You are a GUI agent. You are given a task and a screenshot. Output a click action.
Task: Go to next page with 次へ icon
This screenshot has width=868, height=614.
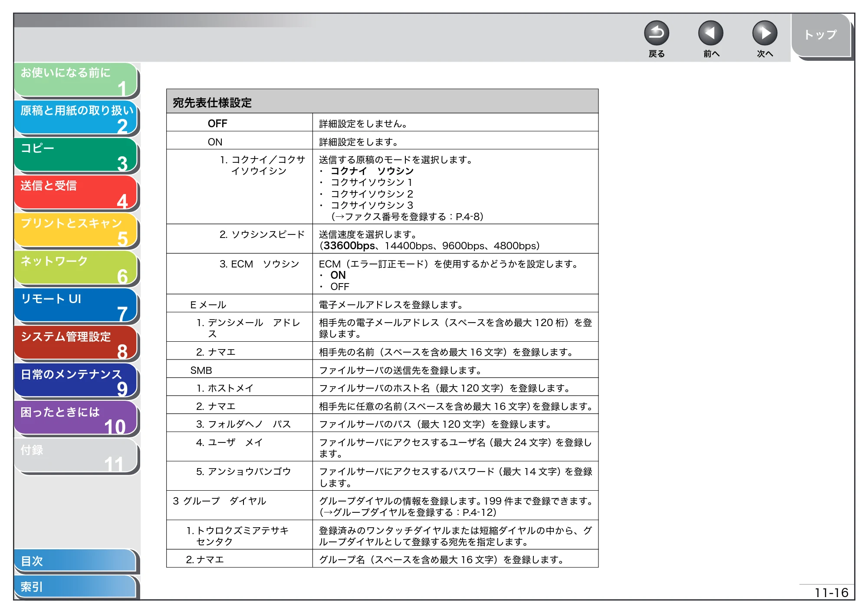coord(765,33)
